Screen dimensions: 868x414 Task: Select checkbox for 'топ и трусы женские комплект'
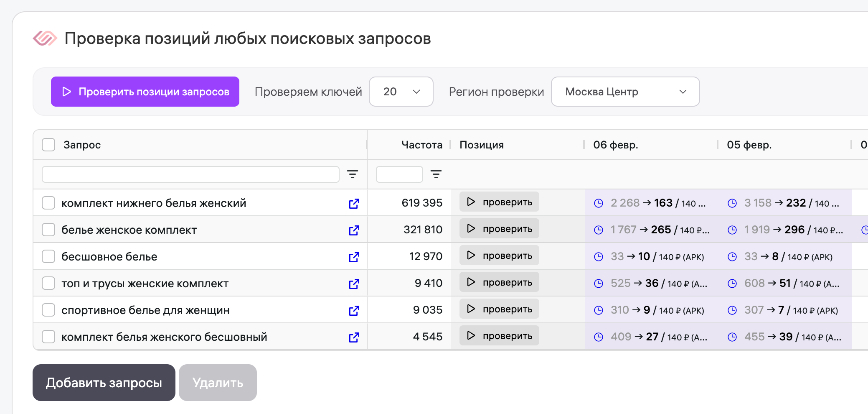[x=48, y=284]
